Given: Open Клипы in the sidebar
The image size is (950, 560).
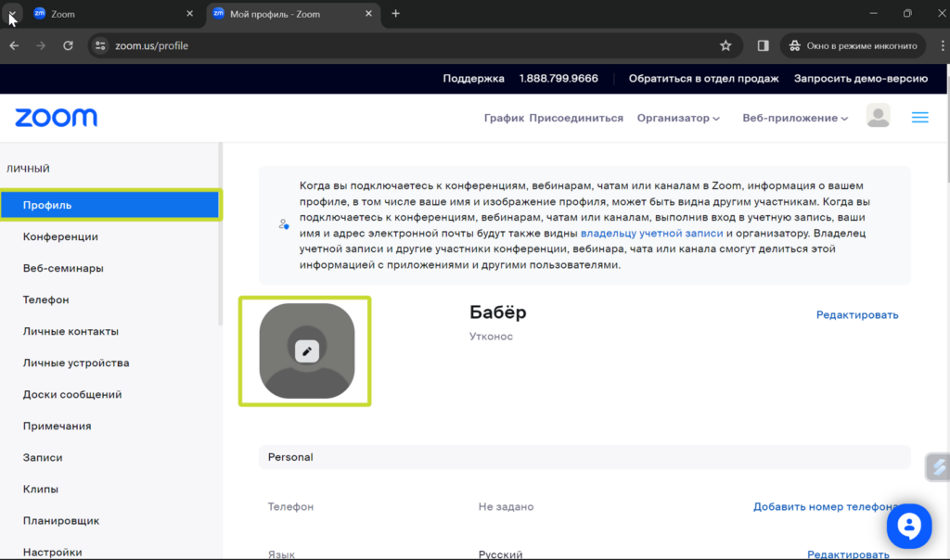Looking at the screenshot, I should coord(41,489).
